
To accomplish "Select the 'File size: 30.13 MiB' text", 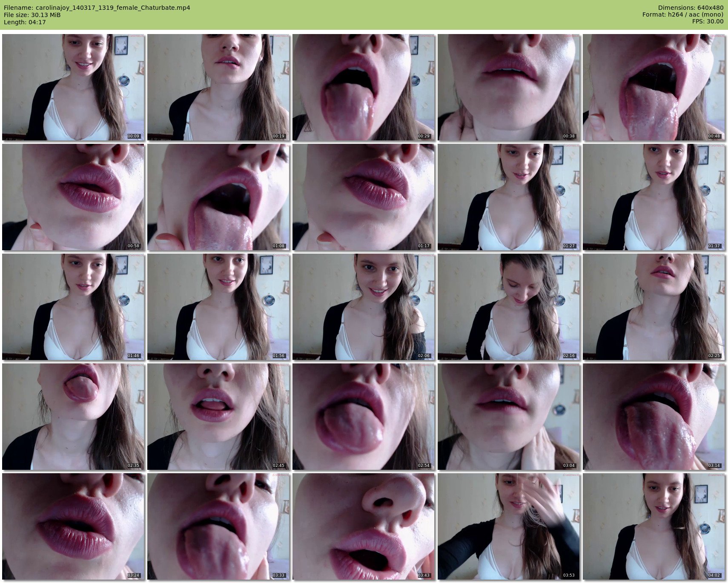I will 32,15.
